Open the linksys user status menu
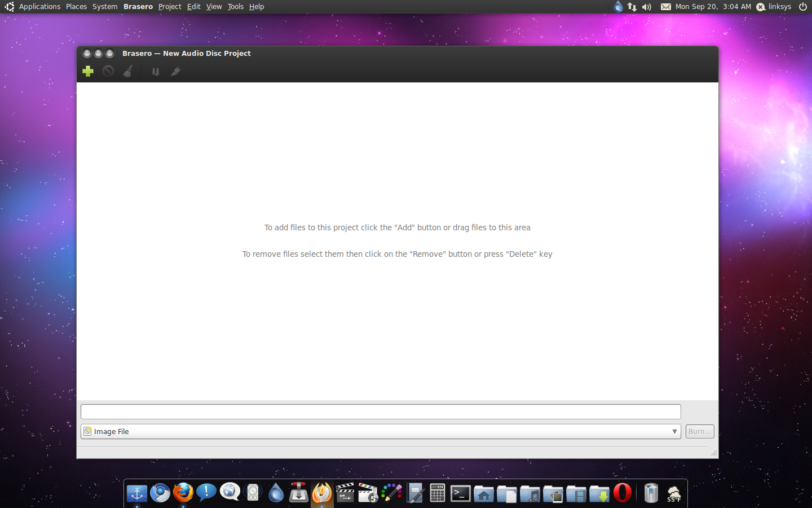The height and width of the screenshot is (508, 812). (774, 7)
